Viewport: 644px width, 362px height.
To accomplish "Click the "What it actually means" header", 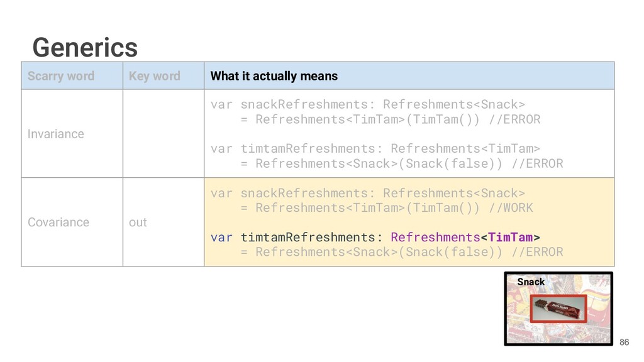I will click(x=274, y=76).
